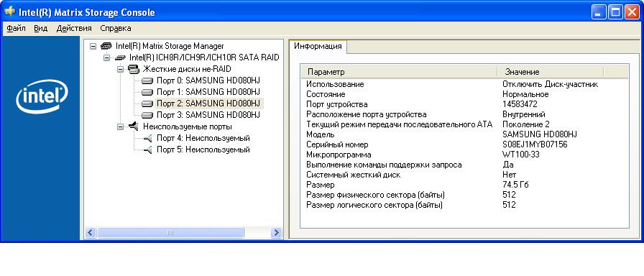Click the Порт устройства parameter
The width and height of the screenshot is (644, 276).
tap(337, 104)
